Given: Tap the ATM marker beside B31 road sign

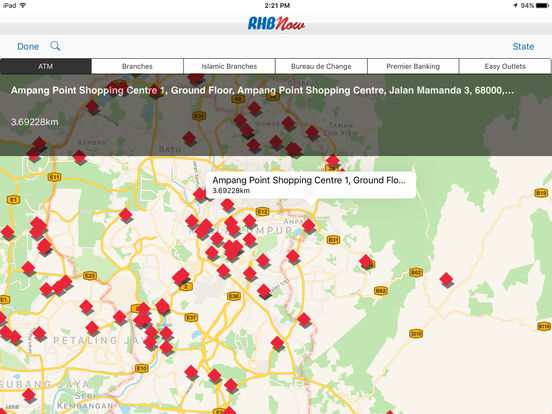Looking at the screenshot, I should 366,261.
